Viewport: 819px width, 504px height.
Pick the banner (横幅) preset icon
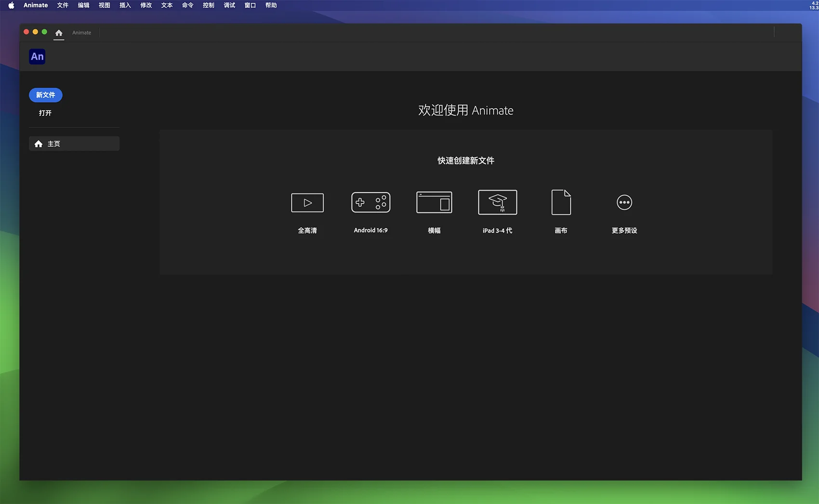[x=434, y=202]
